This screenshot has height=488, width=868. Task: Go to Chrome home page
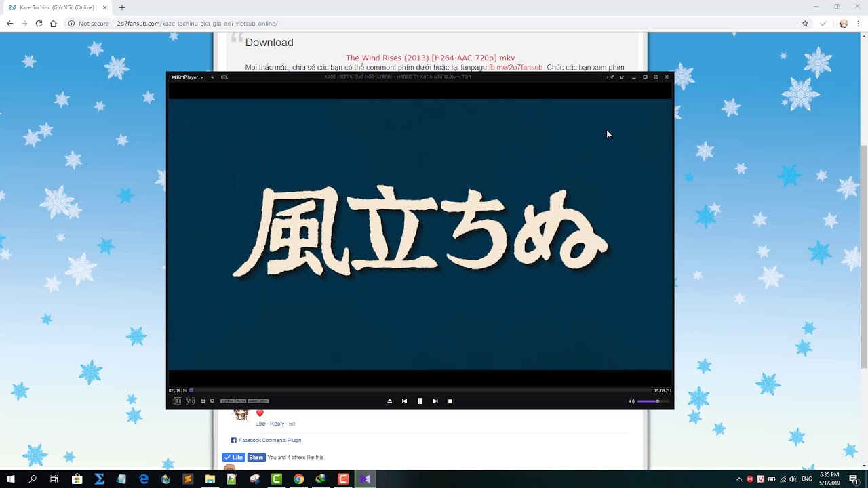[x=54, y=23]
